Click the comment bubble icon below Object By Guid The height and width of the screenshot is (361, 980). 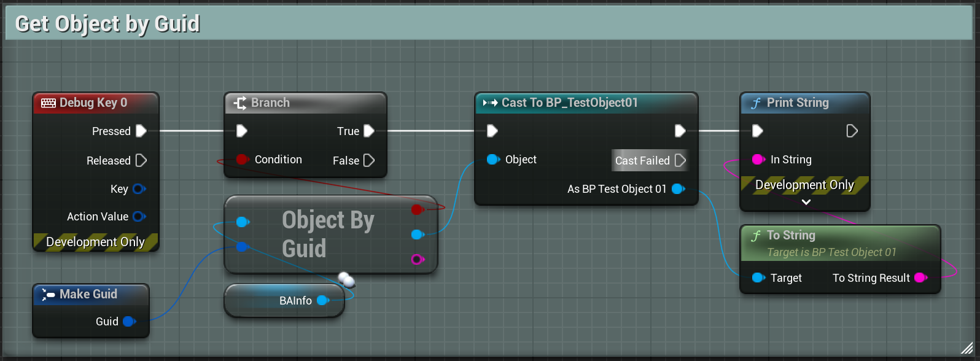click(346, 279)
